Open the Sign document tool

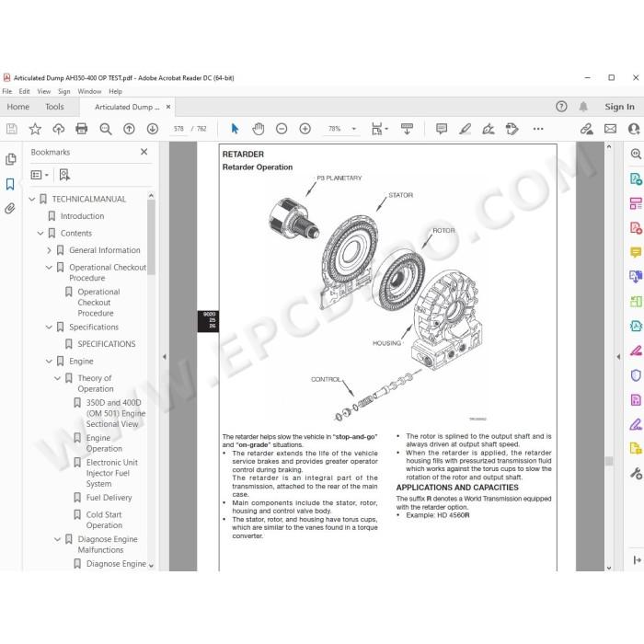(489, 129)
